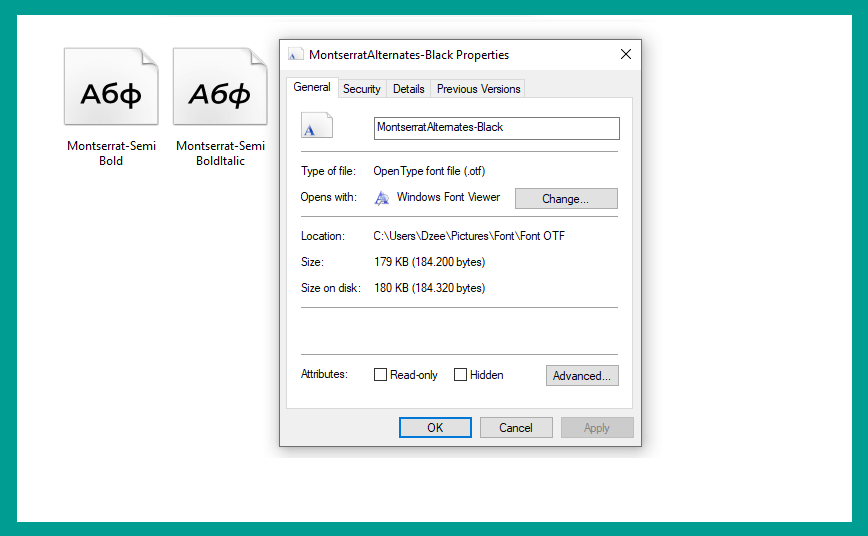Click the Windows Font Viewer icon
Screen dimensions: 868x536
(382, 198)
